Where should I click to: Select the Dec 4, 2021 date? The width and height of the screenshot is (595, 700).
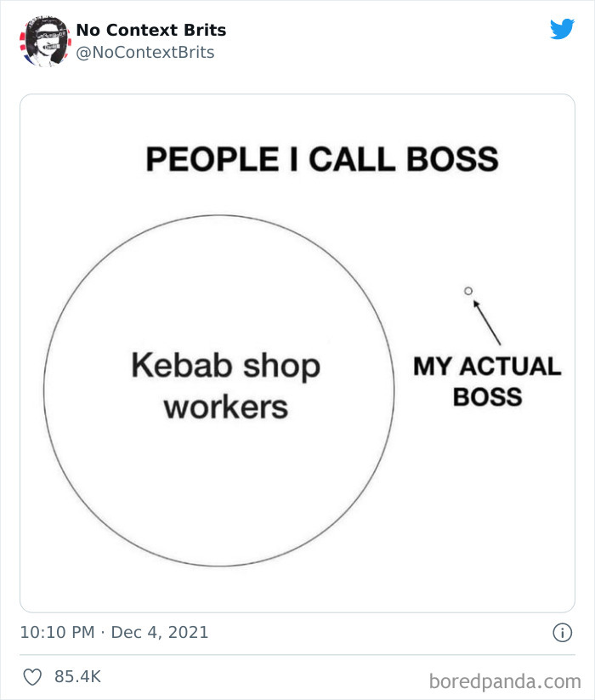[x=159, y=632]
